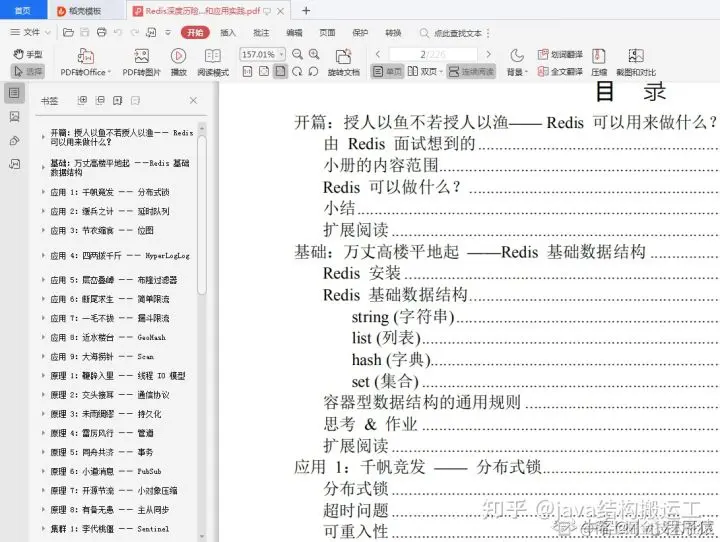Expand all bookmarks icon
Viewport: 720px width, 542px height.
pyautogui.click(x=82, y=100)
